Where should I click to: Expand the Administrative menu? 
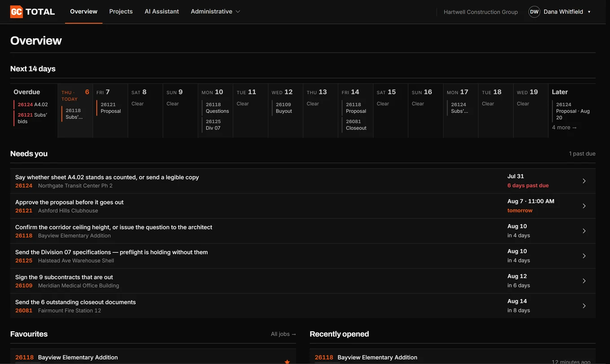coord(215,12)
